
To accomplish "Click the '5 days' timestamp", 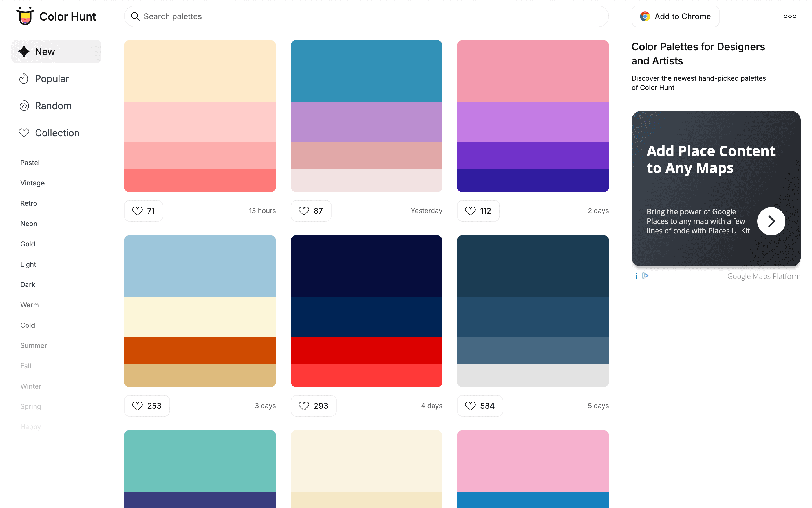I will (598, 406).
